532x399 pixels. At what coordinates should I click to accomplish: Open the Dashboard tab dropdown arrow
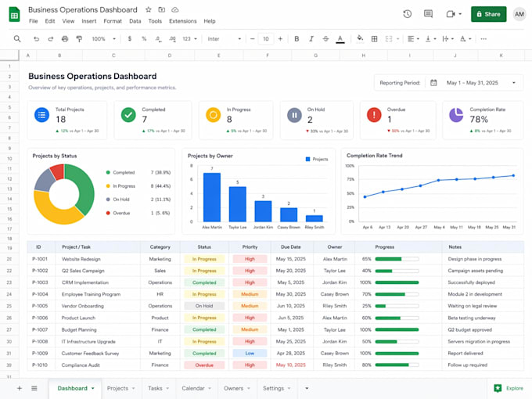coord(93,389)
